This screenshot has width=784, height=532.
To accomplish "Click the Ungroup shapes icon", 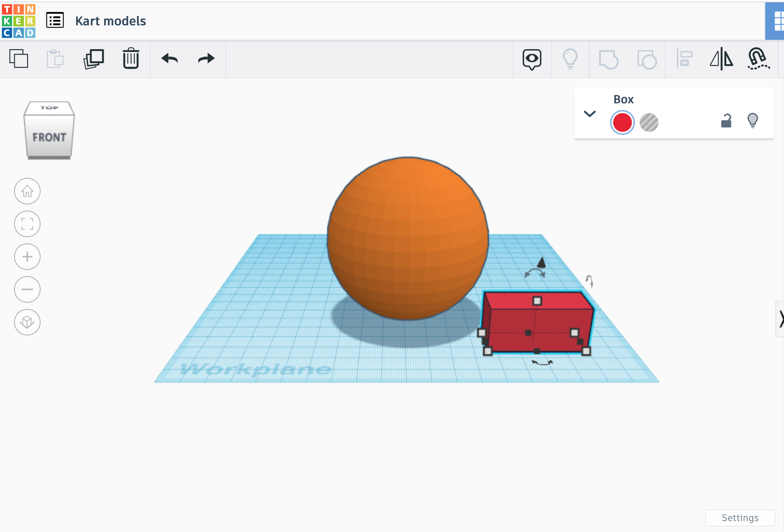I will tap(647, 59).
